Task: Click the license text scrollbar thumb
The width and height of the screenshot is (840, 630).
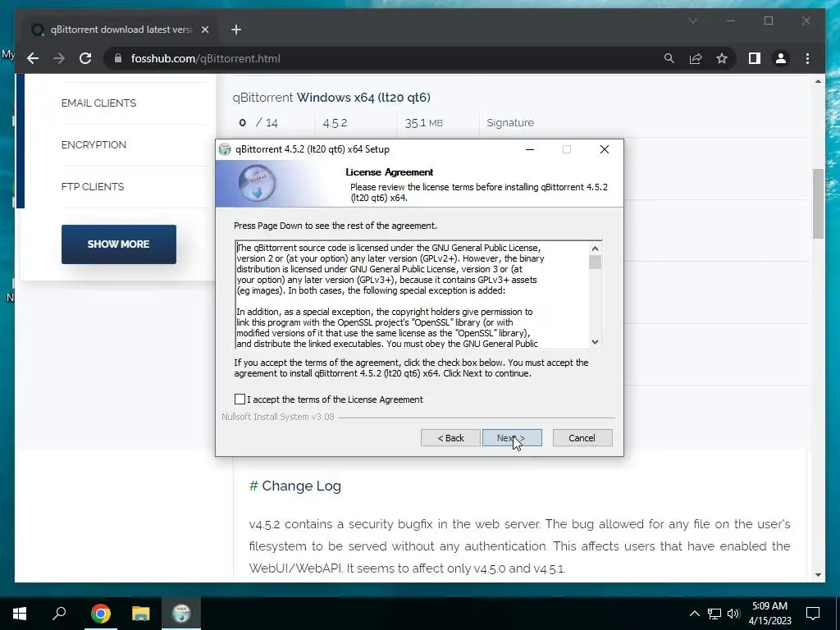Action: pos(595,262)
